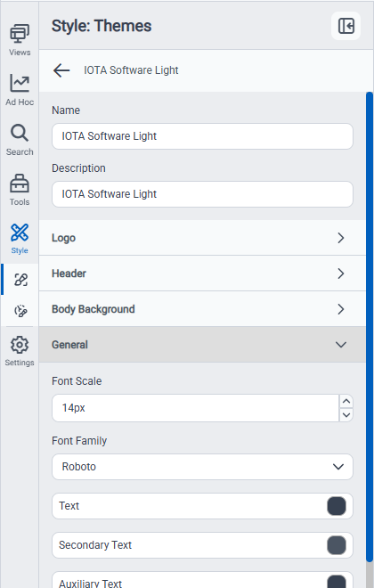The width and height of the screenshot is (374, 588).
Task: Open the Tools toolbox section
Action: (20, 190)
